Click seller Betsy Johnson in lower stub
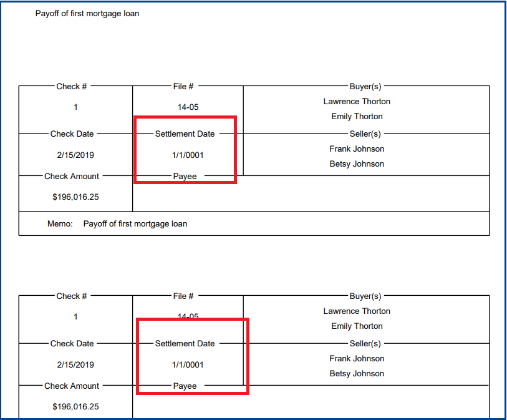This screenshot has height=420, width=507. pyautogui.click(x=357, y=373)
